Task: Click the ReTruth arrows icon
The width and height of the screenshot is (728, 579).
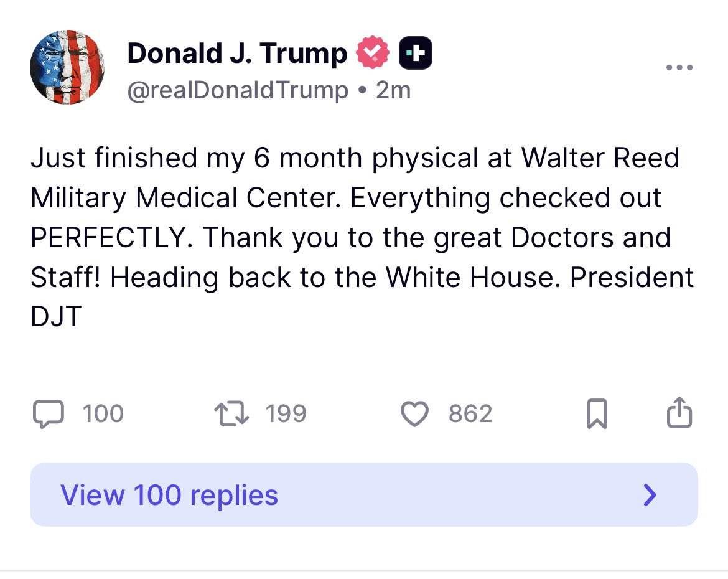Action: click(231, 414)
